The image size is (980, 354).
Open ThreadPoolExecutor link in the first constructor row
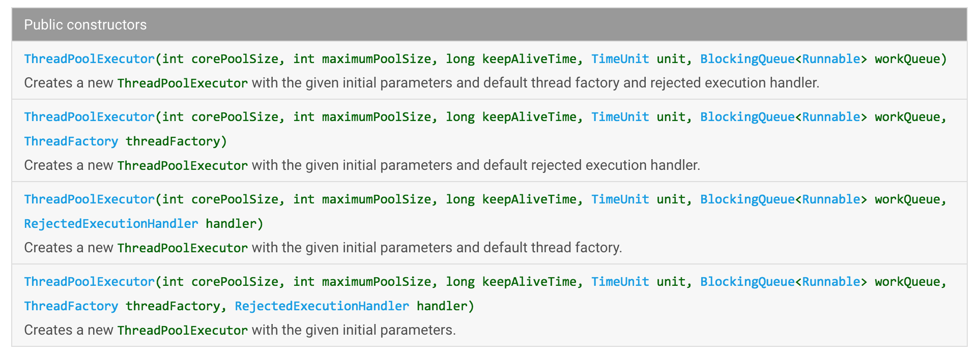tap(89, 59)
